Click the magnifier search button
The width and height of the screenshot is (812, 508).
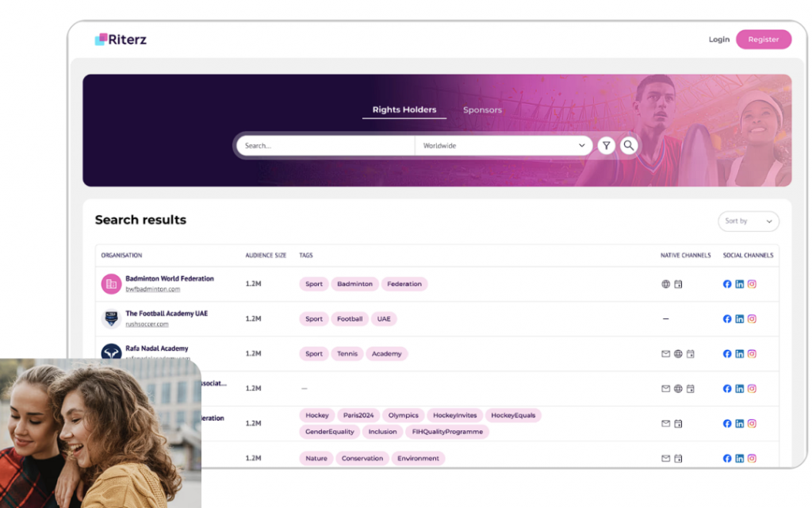(629, 146)
